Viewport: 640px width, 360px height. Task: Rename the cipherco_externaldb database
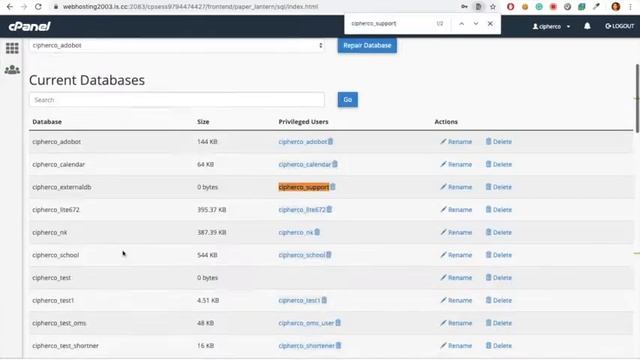pos(456,187)
